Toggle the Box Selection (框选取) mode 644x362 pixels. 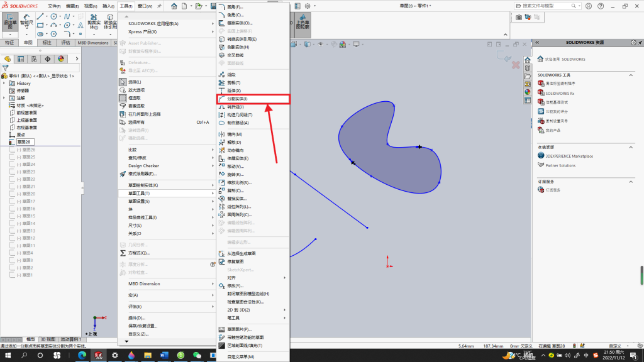[x=135, y=98]
